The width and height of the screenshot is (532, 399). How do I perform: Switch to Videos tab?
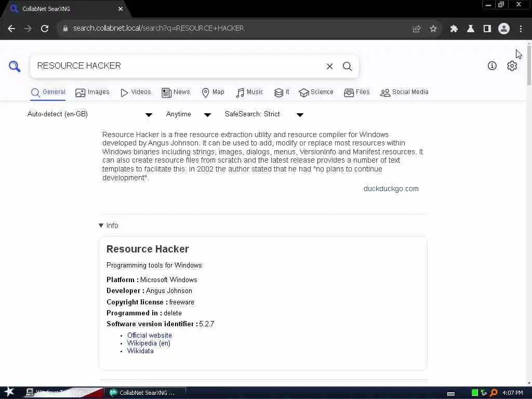pos(136,92)
